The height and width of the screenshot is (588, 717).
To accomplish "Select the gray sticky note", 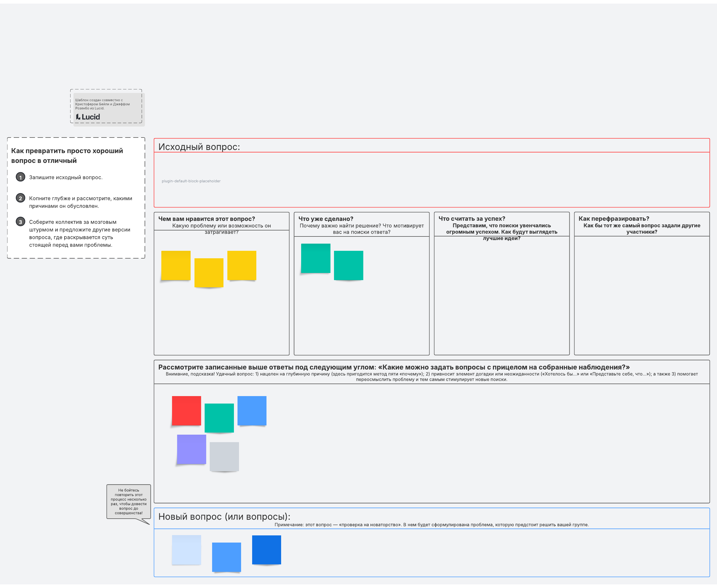I will click(x=224, y=456).
